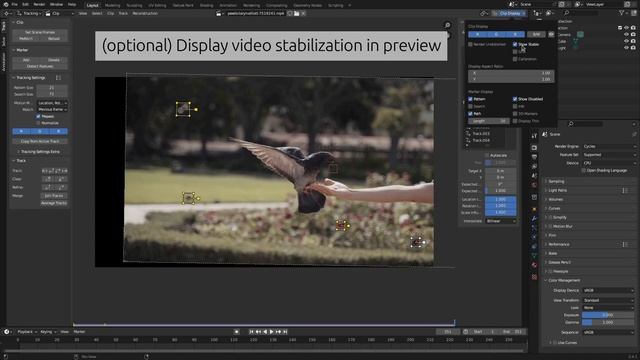The height and width of the screenshot is (360, 640).
Task: Hide the Camera object with eye icon
Action: 627,34
